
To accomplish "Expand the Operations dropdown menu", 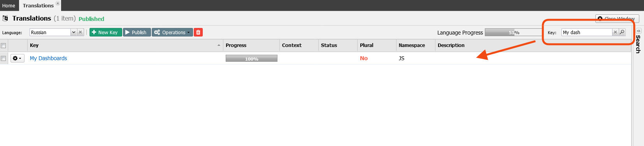I will pos(172,32).
